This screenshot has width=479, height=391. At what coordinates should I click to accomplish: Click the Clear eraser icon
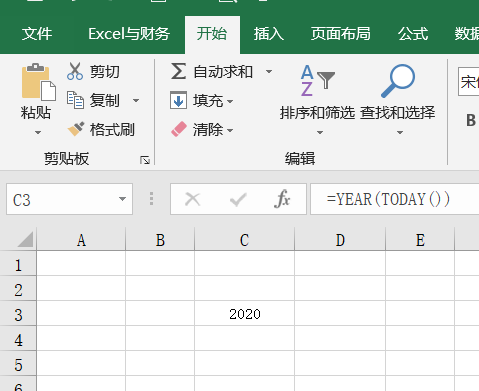[179, 129]
